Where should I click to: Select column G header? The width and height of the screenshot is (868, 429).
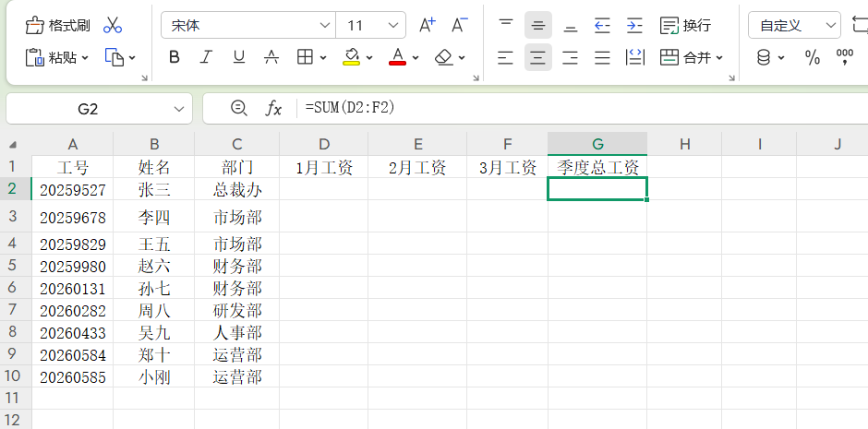pos(597,144)
